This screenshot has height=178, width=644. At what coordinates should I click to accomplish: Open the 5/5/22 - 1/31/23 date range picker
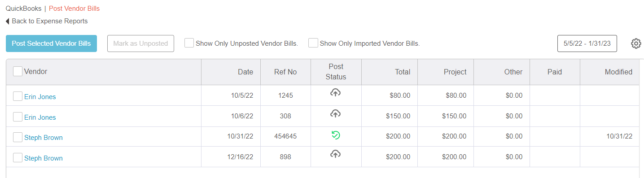point(587,44)
